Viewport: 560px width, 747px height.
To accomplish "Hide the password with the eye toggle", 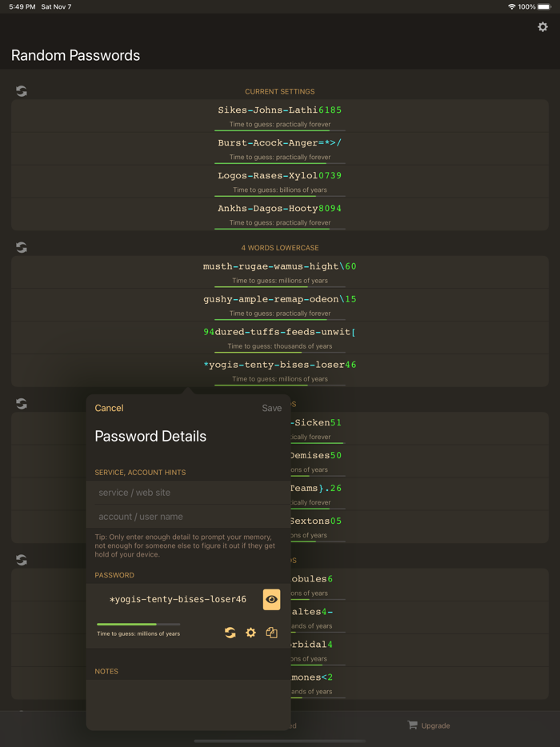I will (x=271, y=599).
